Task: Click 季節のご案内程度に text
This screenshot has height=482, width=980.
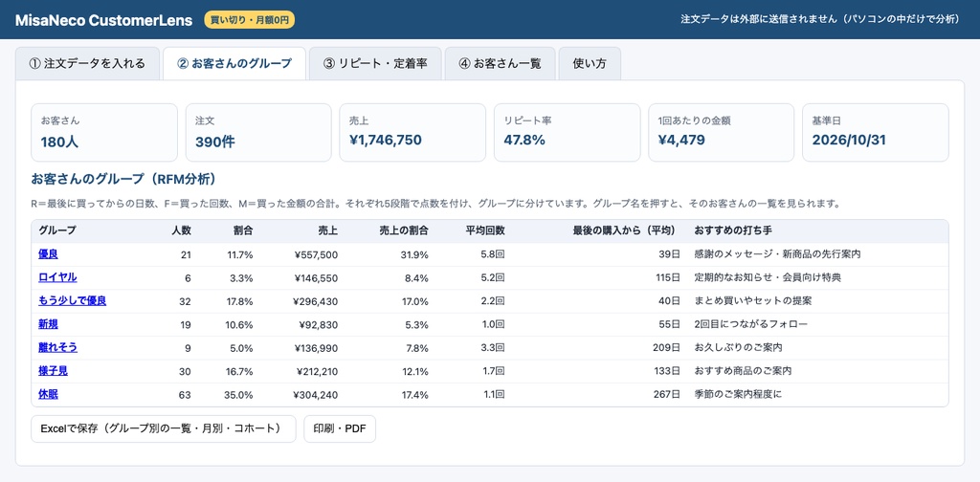Action: click(x=738, y=395)
